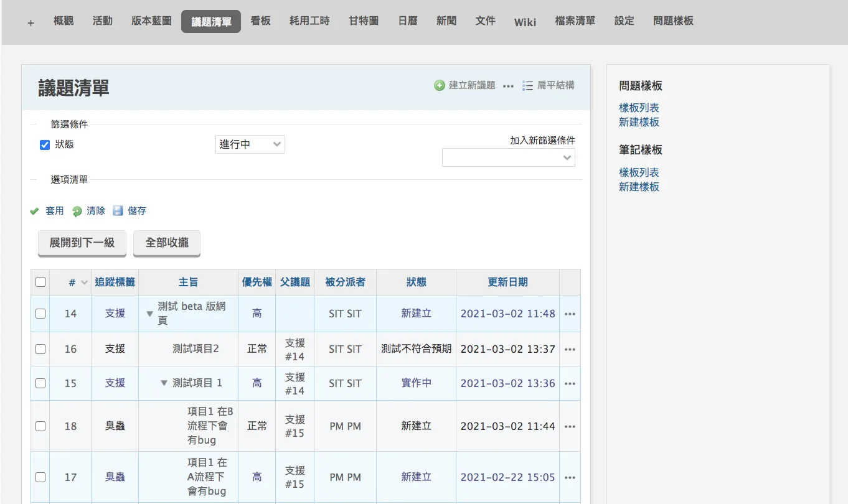Click the 全部收攏 button
The width and height of the screenshot is (848, 504).
tap(167, 243)
